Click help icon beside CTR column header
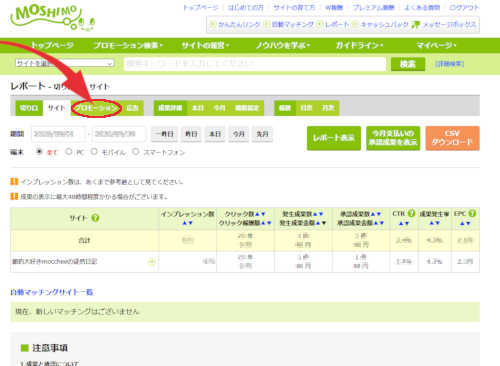The width and height of the screenshot is (500, 366). pos(411,213)
